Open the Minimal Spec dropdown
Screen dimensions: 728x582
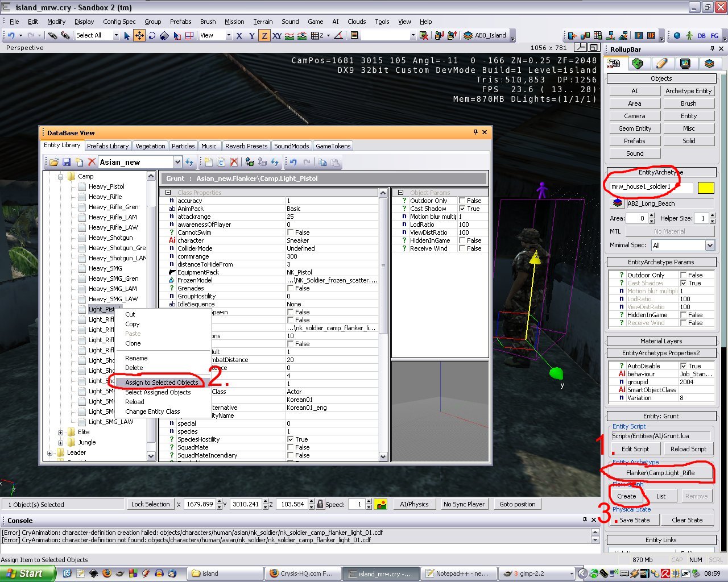[x=710, y=246]
